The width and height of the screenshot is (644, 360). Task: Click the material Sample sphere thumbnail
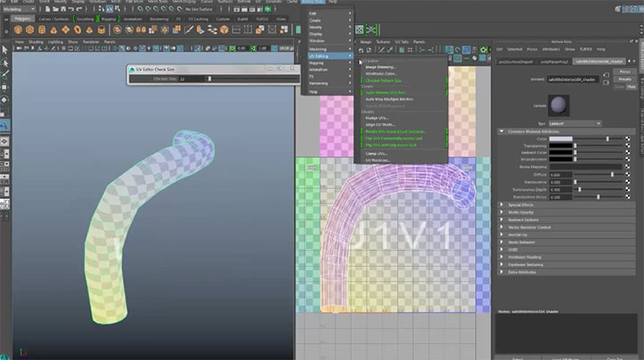pos(558,106)
